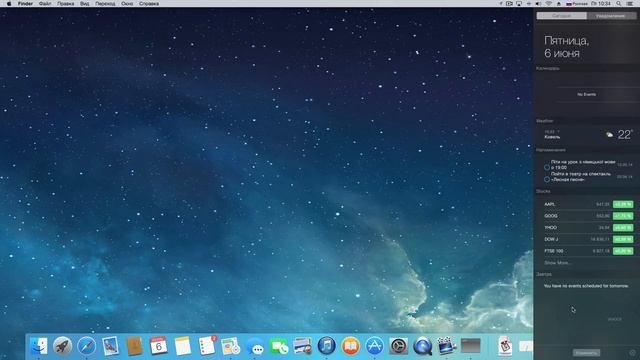Open the Finder menu

tap(25, 4)
